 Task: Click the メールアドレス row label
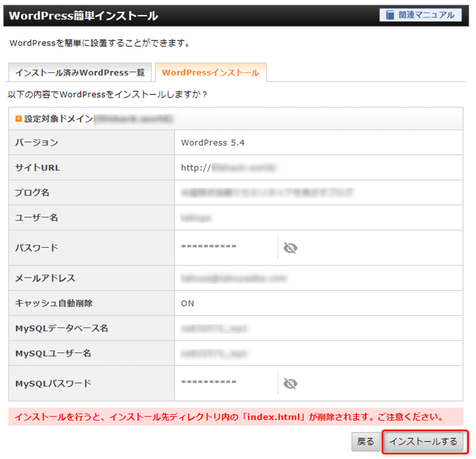tap(45, 278)
